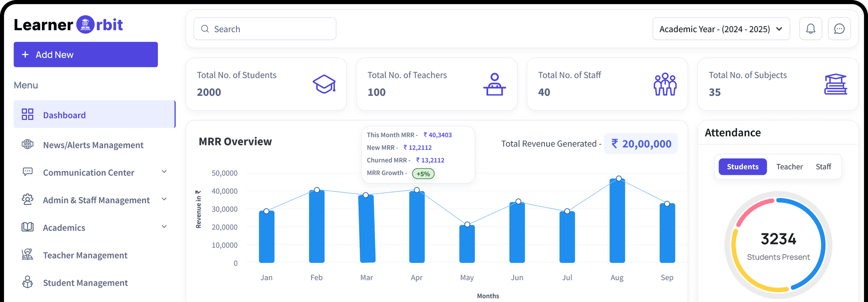
Task: Click the teacher at desk icon
Action: pyautogui.click(x=495, y=84)
